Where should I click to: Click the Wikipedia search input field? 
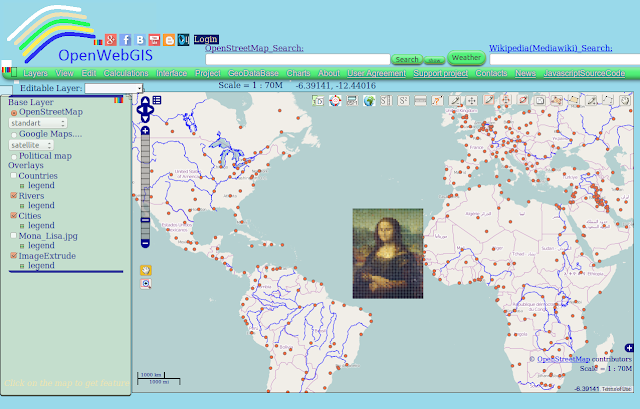[x=565, y=59]
